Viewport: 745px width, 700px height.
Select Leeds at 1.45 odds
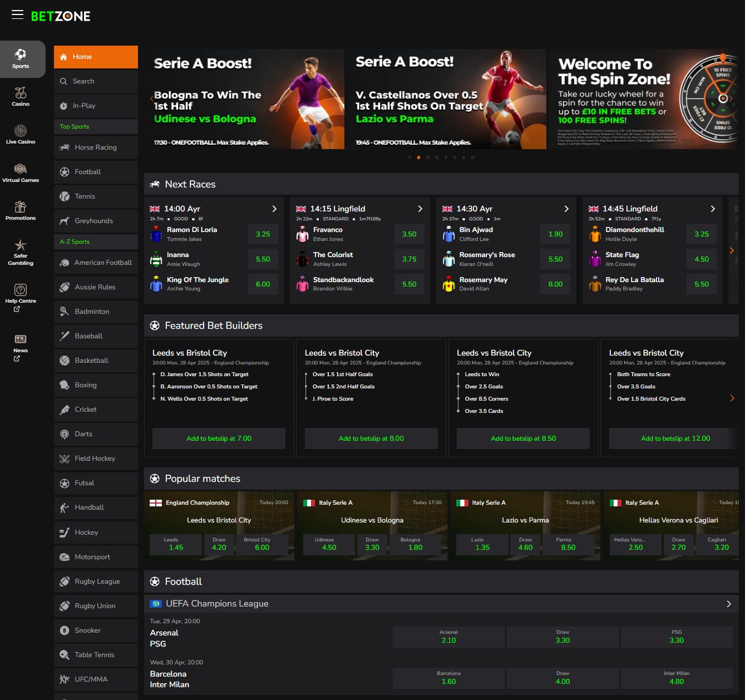[x=175, y=544]
